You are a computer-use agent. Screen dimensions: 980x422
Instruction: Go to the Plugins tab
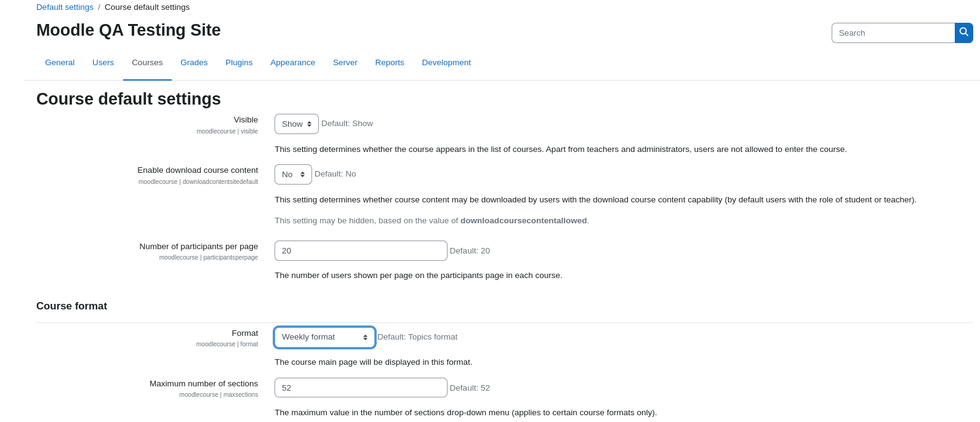click(239, 63)
